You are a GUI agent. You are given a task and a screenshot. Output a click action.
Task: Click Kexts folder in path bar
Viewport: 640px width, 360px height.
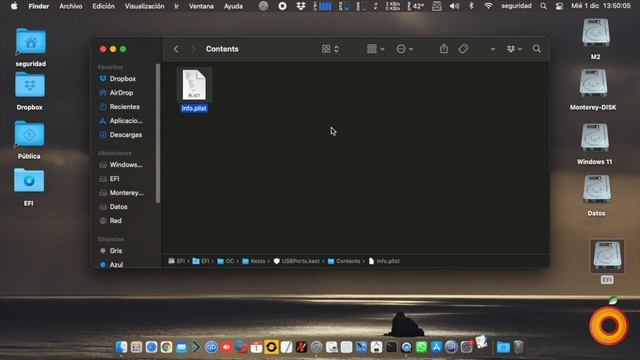pos(253,261)
